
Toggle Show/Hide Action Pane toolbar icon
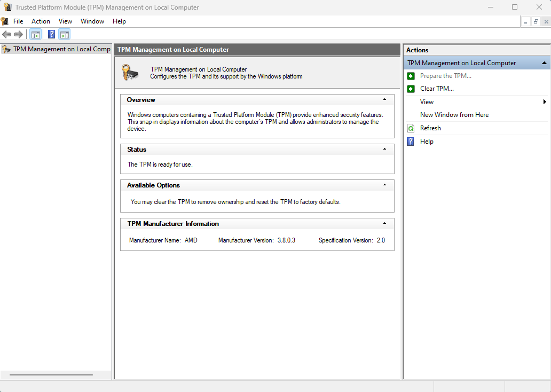pos(64,35)
